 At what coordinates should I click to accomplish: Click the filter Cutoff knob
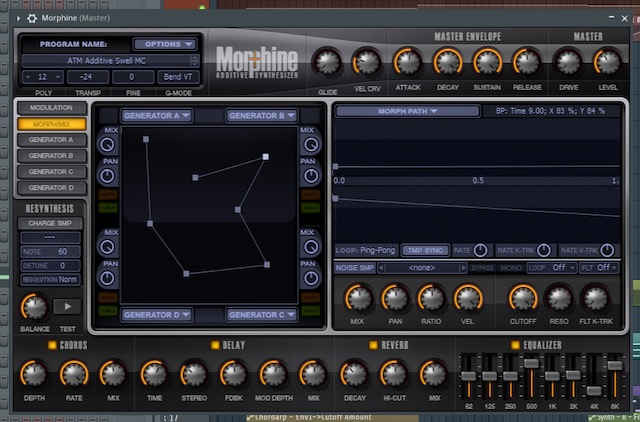523,298
